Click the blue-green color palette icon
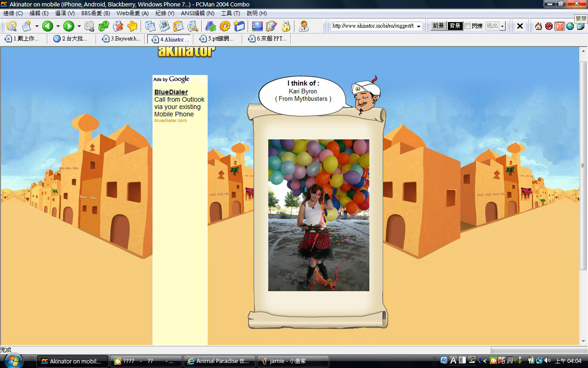588x368 pixels. 210,26
